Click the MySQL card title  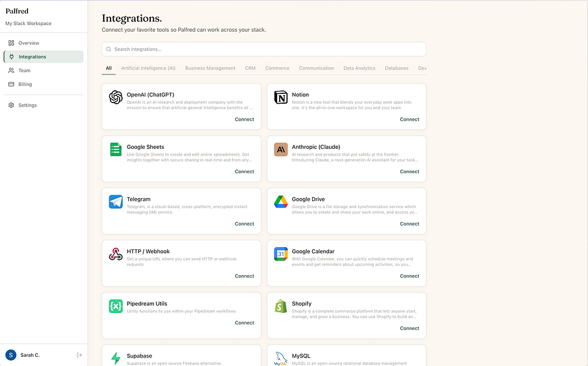tap(301, 356)
